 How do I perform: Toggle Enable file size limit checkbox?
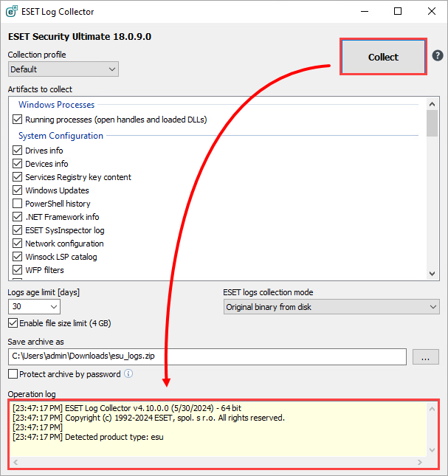[13, 323]
